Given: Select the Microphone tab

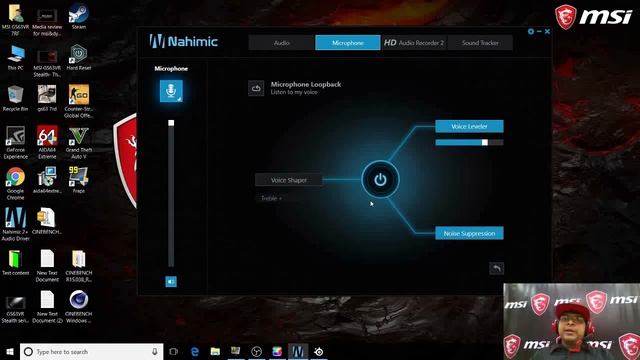Looking at the screenshot, I should 348,43.
